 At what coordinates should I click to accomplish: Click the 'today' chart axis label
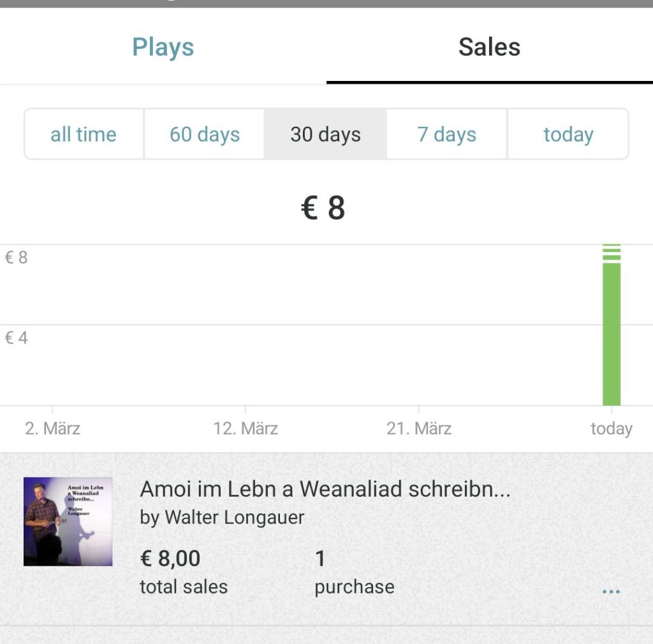(x=611, y=428)
